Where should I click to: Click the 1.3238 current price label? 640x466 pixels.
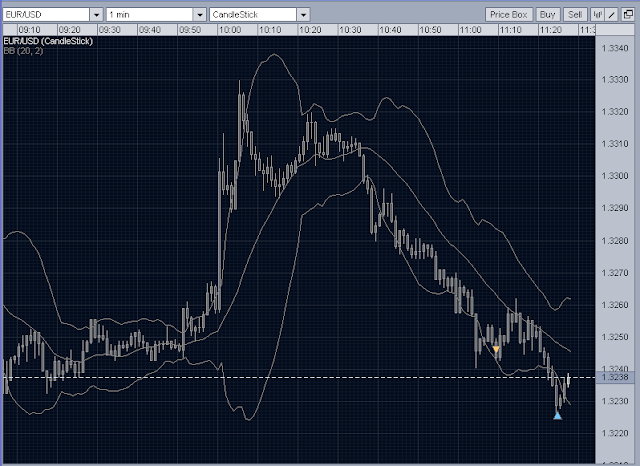click(615, 377)
